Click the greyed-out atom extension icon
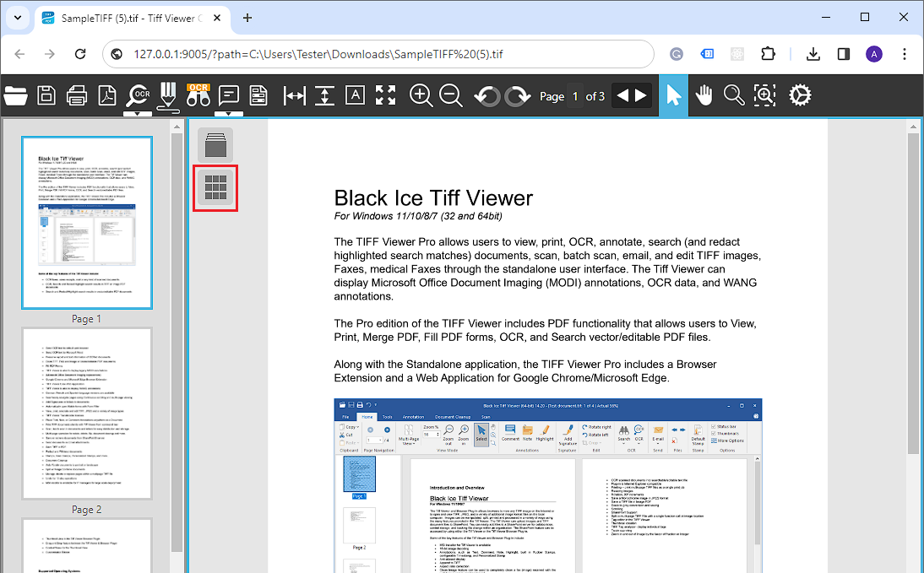 click(737, 54)
